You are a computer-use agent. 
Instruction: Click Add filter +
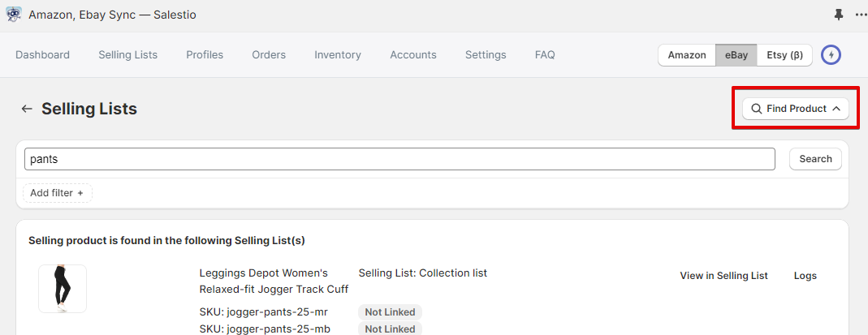click(57, 193)
